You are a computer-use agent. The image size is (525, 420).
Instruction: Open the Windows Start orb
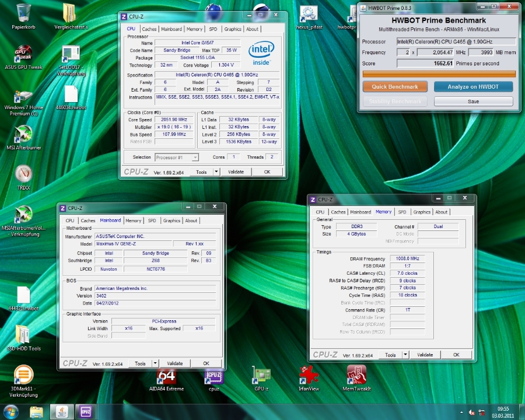point(10,412)
